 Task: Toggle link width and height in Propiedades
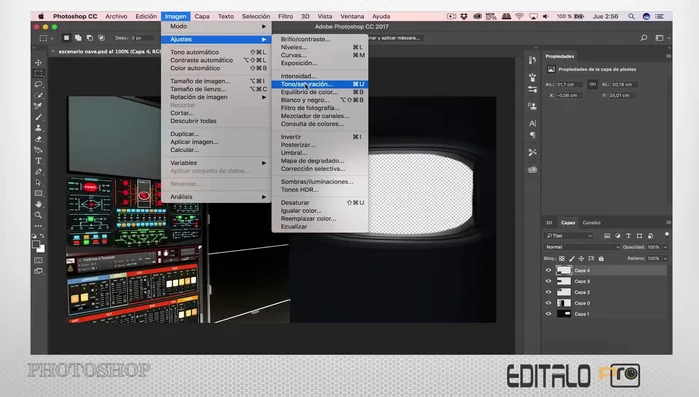point(592,84)
